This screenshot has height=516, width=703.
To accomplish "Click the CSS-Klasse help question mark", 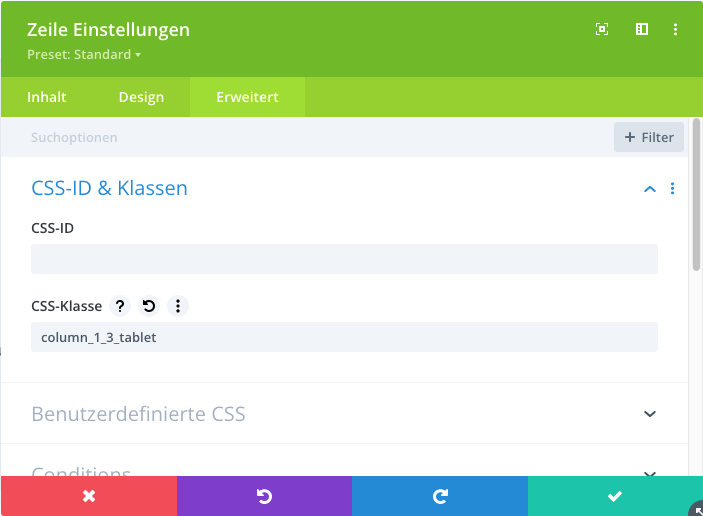I will coord(120,307).
